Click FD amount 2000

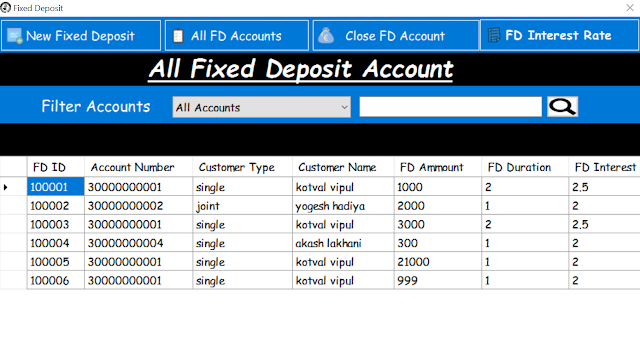point(438,205)
